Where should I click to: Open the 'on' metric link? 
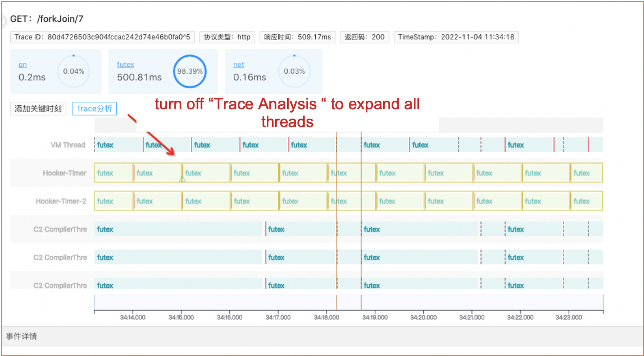click(23, 65)
